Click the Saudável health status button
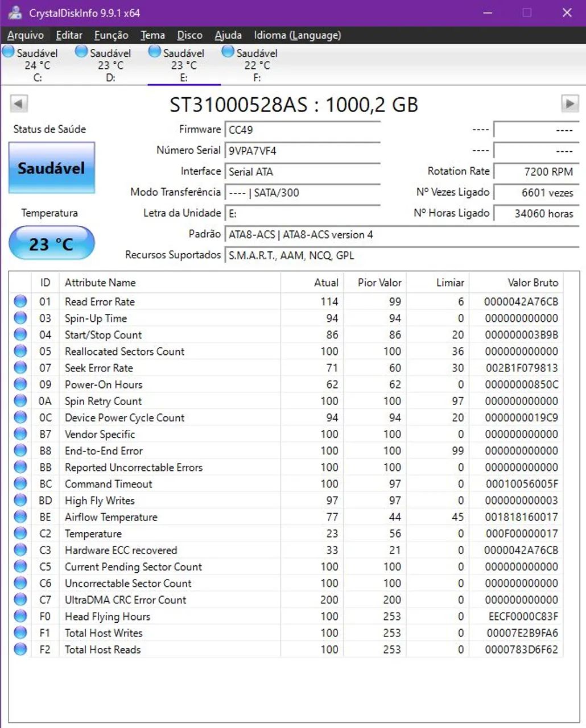586x728 pixels. click(51, 168)
